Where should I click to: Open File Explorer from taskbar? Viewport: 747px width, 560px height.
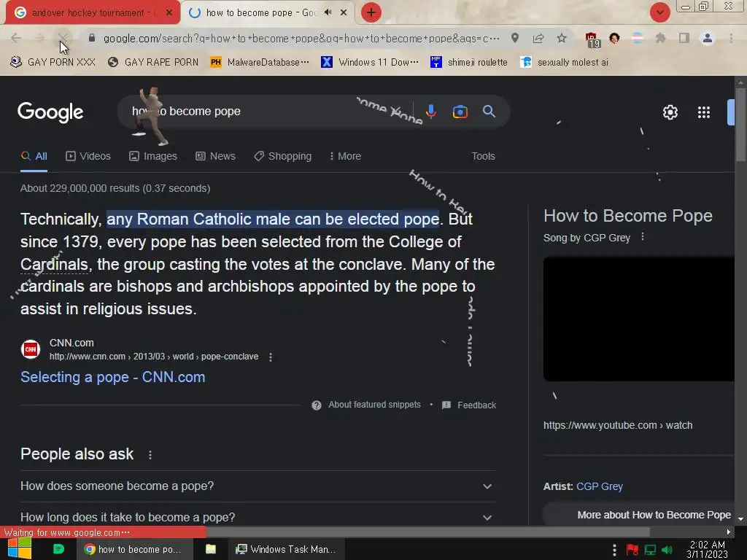pos(211,549)
